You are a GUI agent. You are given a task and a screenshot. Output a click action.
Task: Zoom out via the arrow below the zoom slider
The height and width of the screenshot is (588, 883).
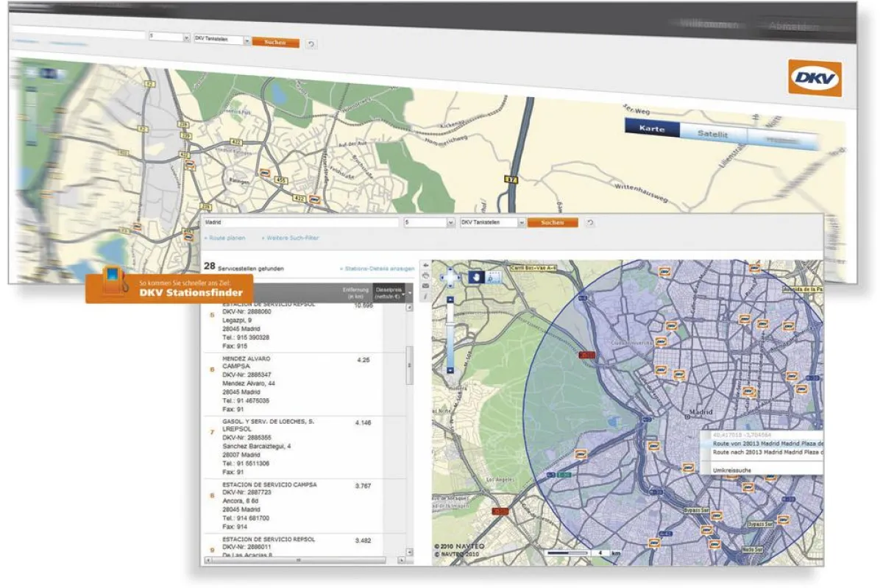[450, 369]
